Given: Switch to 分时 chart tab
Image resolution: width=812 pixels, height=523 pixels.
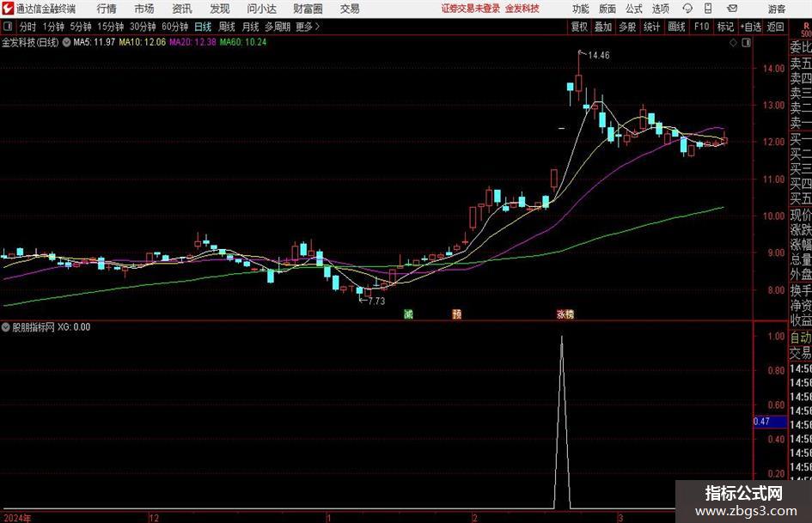Looking at the screenshot, I should point(28,27).
